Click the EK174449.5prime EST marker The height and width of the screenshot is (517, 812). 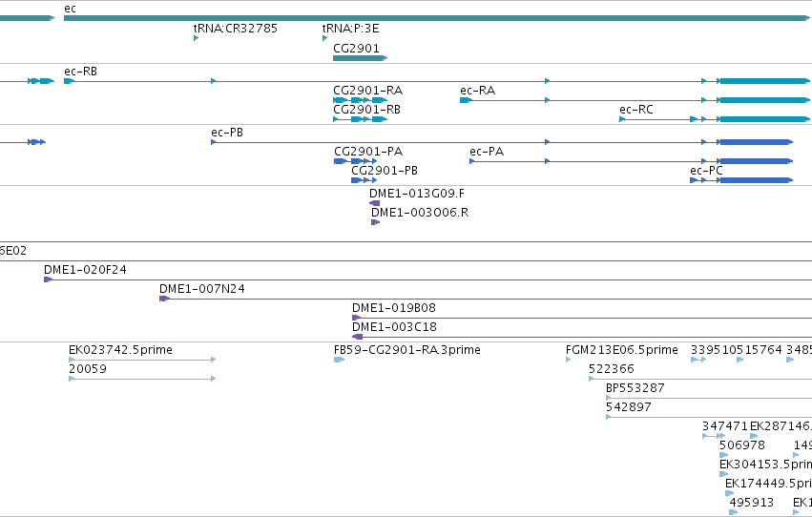[729, 493]
